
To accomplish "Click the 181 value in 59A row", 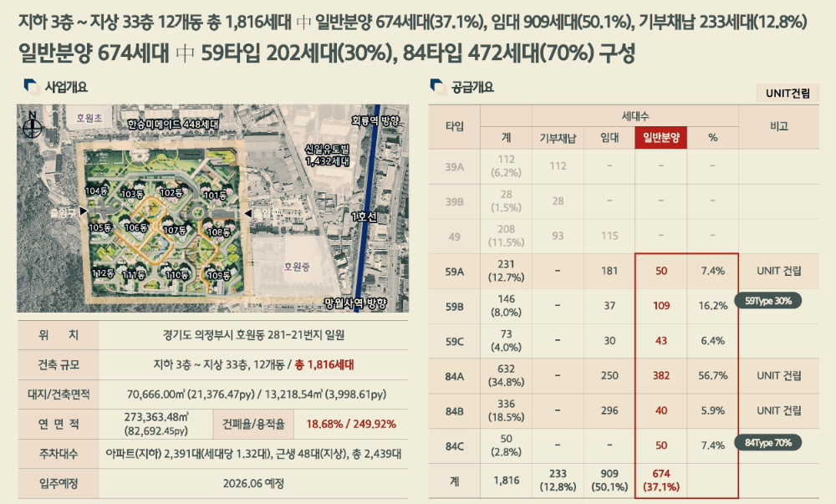I will coord(609,271).
